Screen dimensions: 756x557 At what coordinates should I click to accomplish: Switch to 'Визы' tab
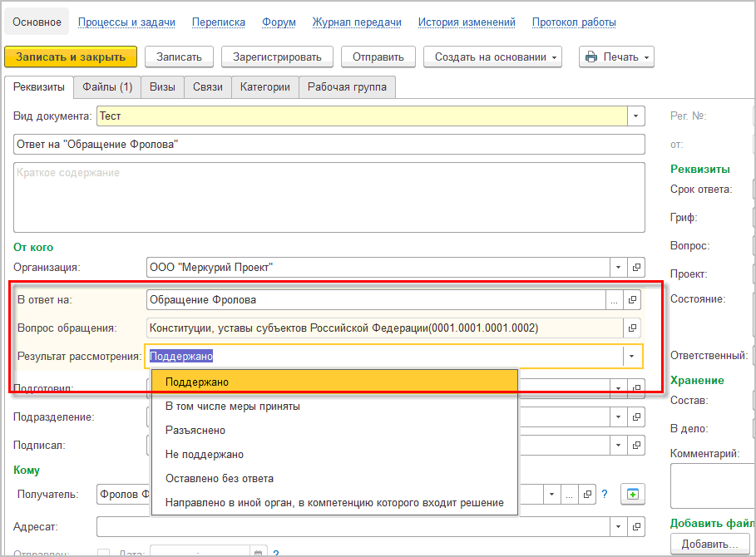pyautogui.click(x=162, y=87)
